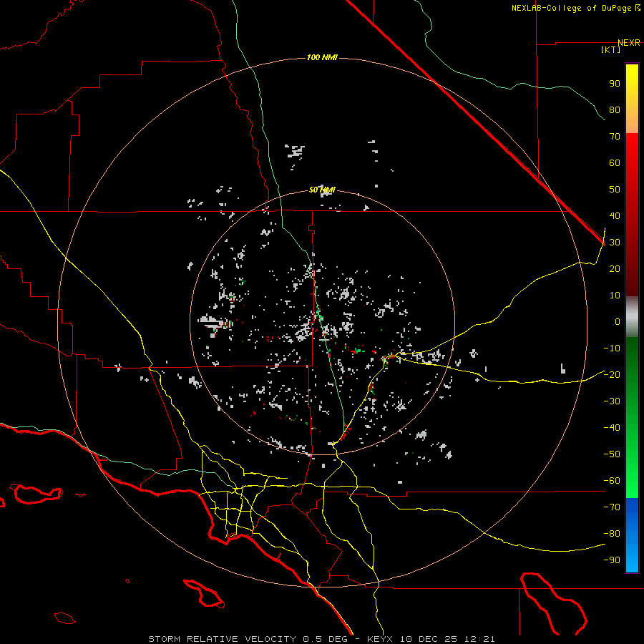Click the -50 value on the velocity scale
644x644 pixels.
pos(612,454)
